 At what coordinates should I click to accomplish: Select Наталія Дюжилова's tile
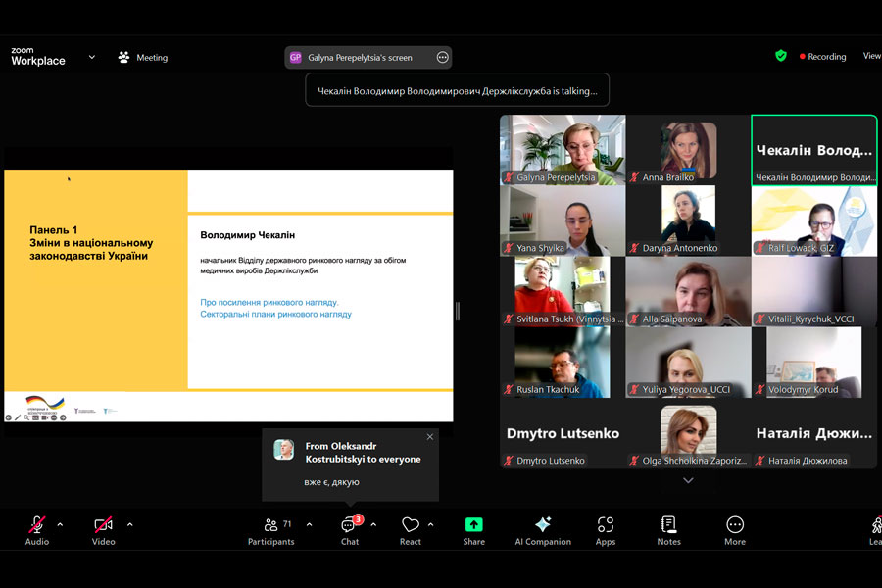point(814,433)
